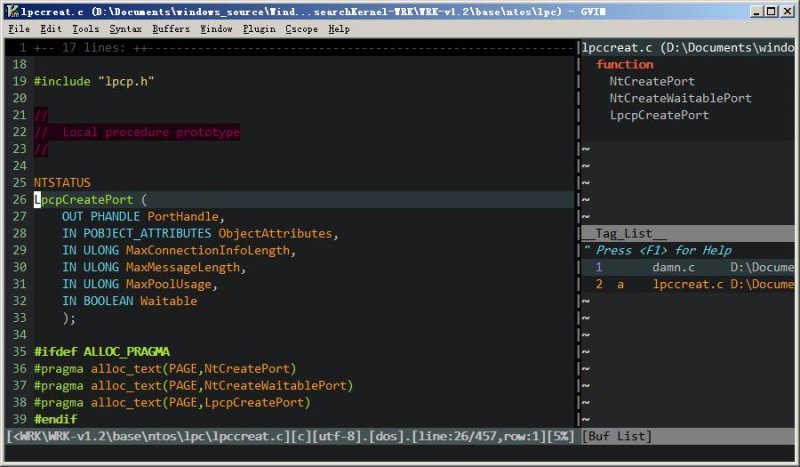Screen dimensions: 800x467
Task: Click the GVIM icon in the title bar
Action: pos(12,11)
